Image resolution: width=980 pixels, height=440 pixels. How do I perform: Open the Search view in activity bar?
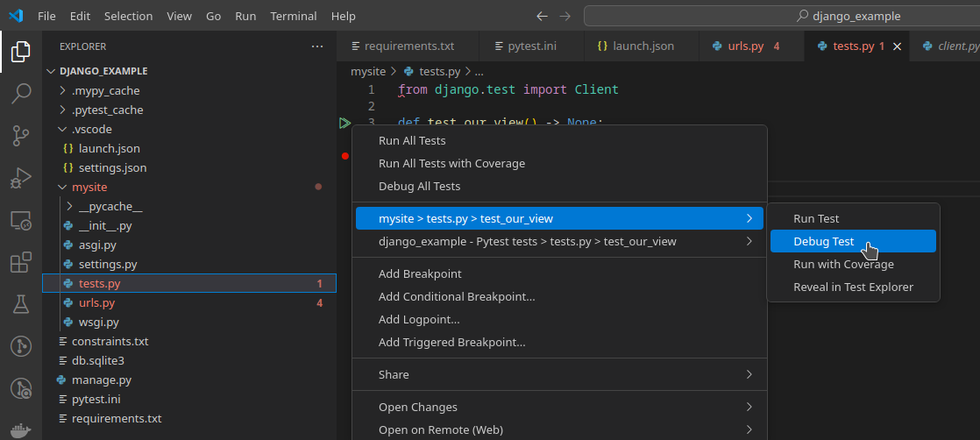[x=21, y=93]
